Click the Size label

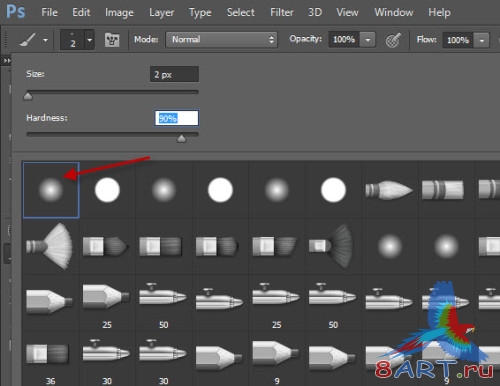(35, 74)
